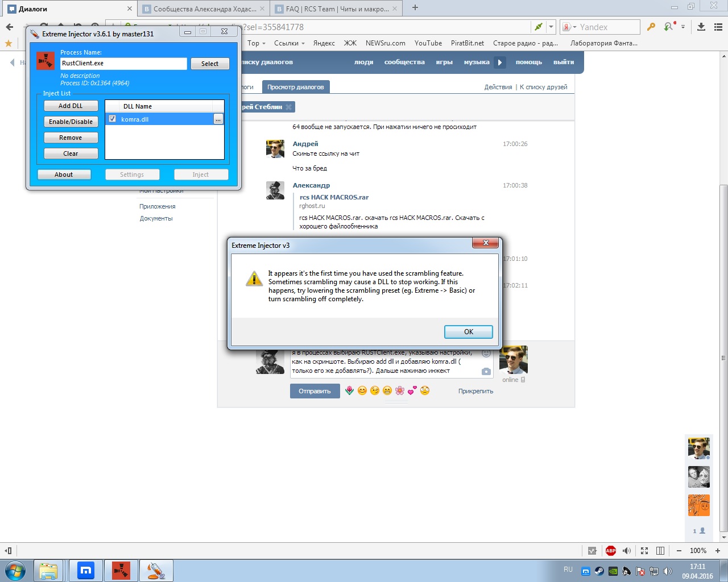Insert the pink flower emoji
This screenshot has height=582, width=728.
tap(400, 390)
